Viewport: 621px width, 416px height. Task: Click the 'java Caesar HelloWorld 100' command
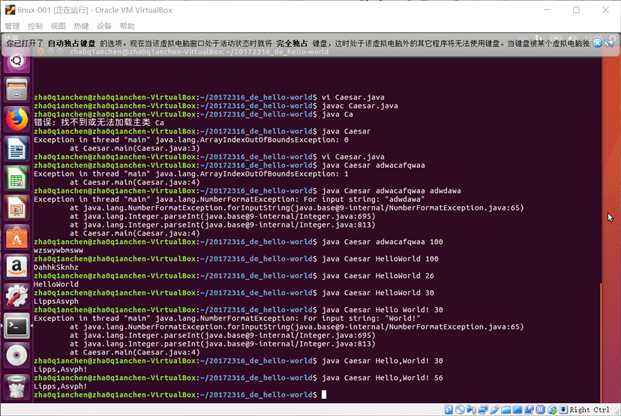(380, 259)
